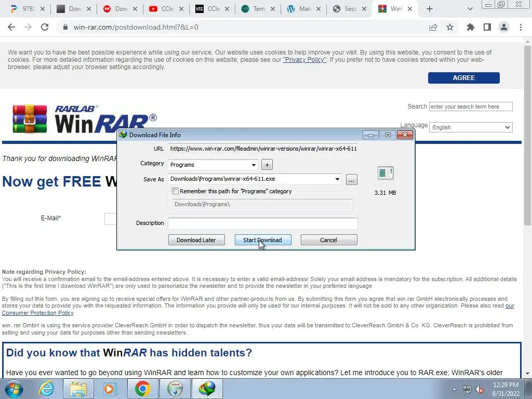Click the URL field in the download dialog
532x399 pixels.
[263, 149]
